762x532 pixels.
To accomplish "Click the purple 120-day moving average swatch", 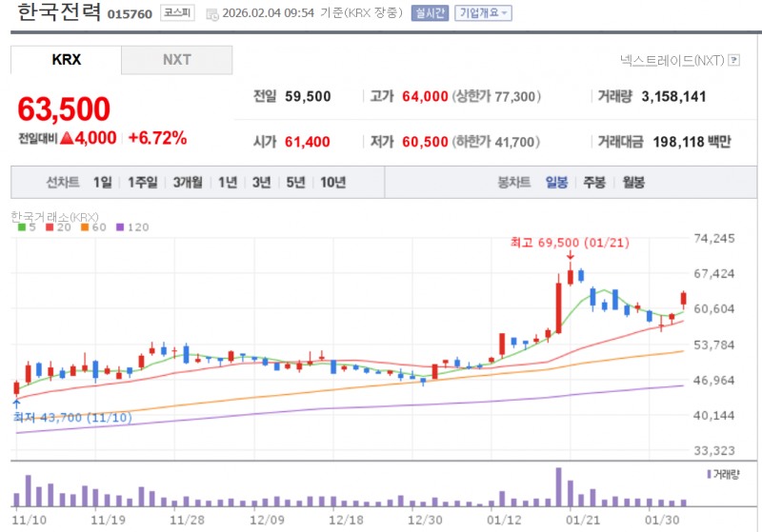I will (120, 227).
